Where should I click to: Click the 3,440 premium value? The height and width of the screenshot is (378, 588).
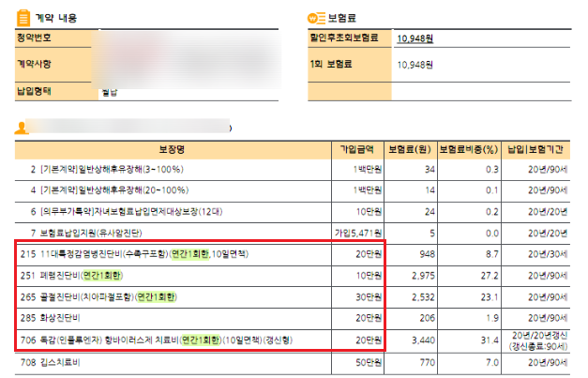423,340
